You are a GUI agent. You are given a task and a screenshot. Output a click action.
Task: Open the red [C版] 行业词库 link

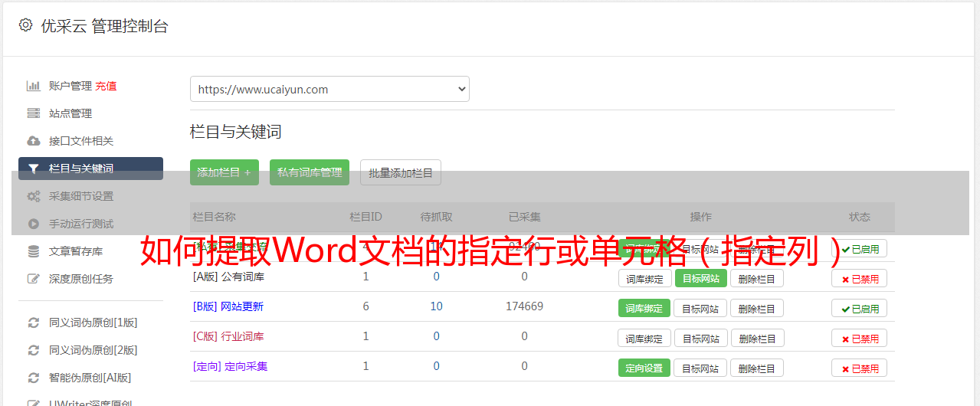pyautogui.click(x=228, y=336)
